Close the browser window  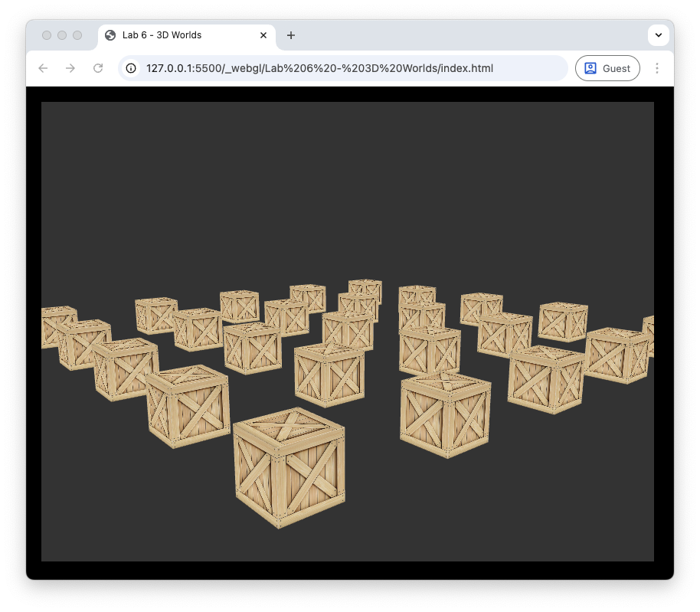pos(47,35)
